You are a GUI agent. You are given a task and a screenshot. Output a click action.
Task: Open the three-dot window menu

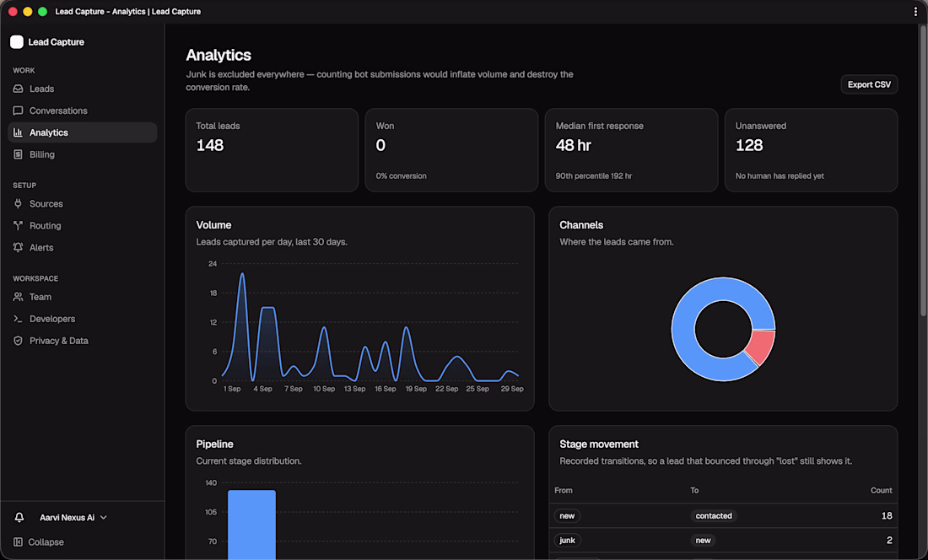tap(915, 11)
